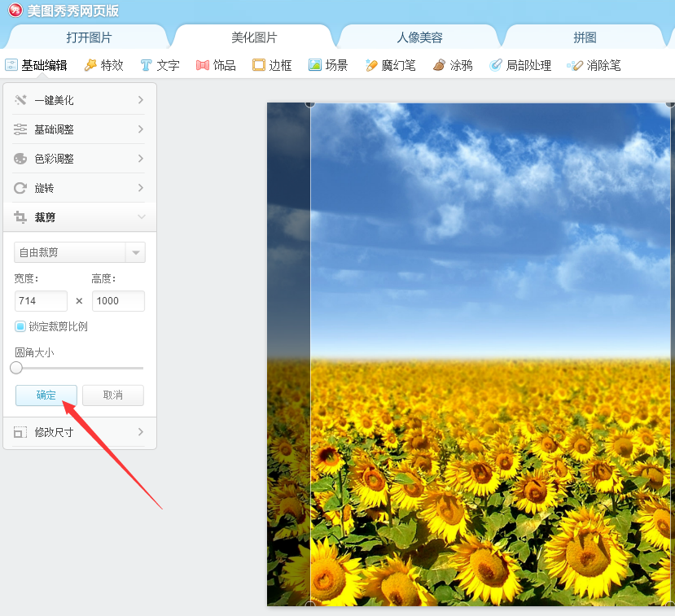This screenshot has width=675, height=616.
Task: Open the 场景 scene tool
Action: (328, 65)
